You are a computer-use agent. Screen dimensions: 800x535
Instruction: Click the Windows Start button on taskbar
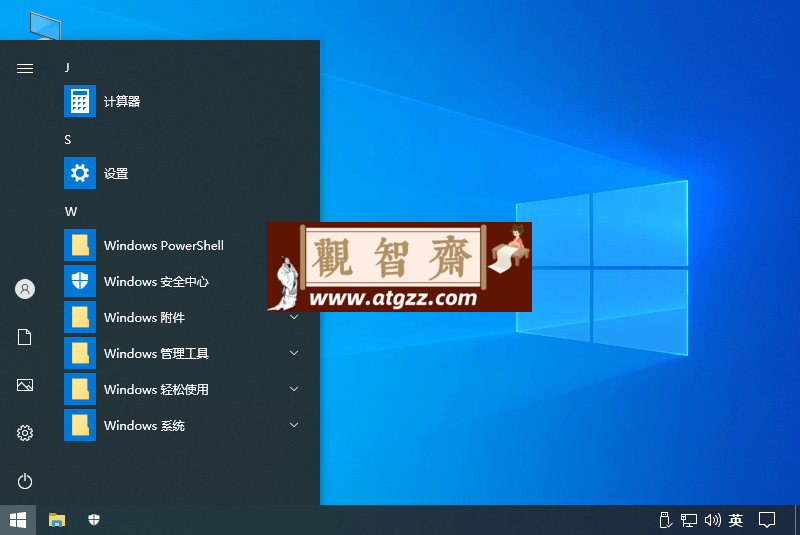coord(18,520)
